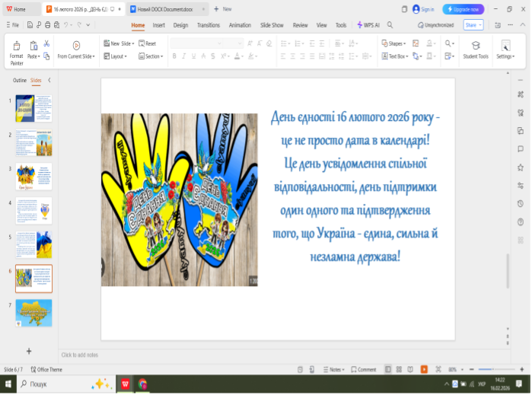The width and height of the screenshot is (532, 395).
Task: Start slideshow From Current Slide
Action: point(76,46)
